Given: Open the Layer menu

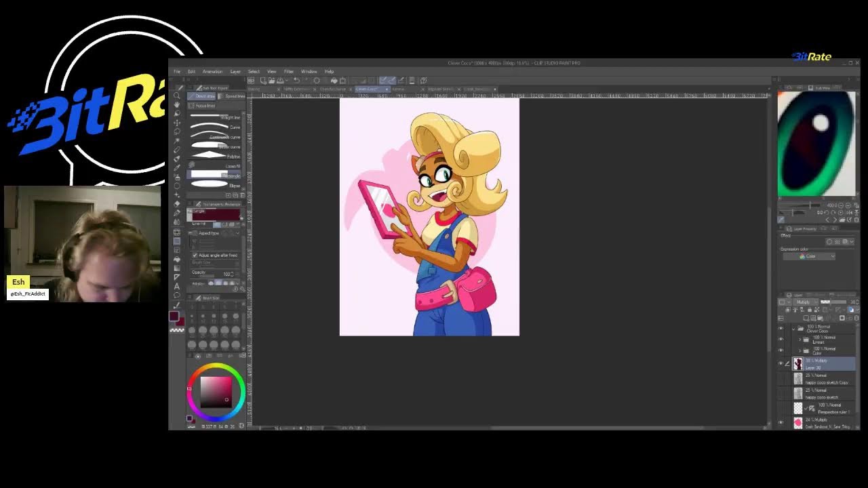Looking at the screenshot, I should click(235, 71).
